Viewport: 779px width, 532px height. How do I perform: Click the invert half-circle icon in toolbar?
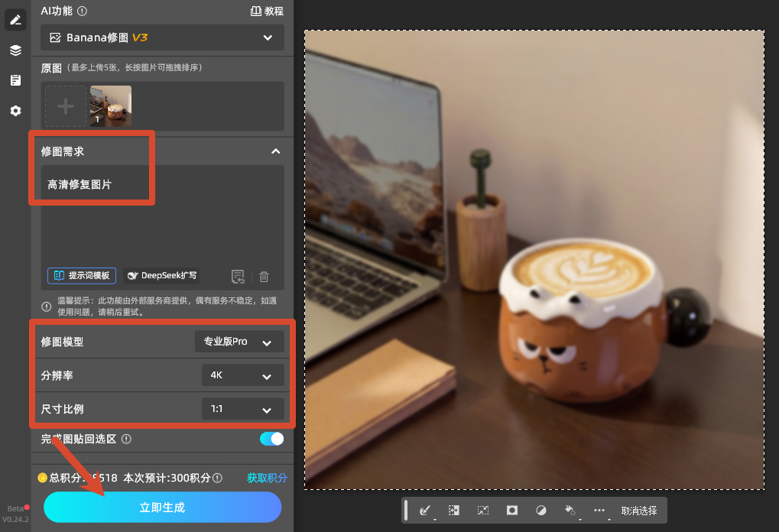point(541,510)
